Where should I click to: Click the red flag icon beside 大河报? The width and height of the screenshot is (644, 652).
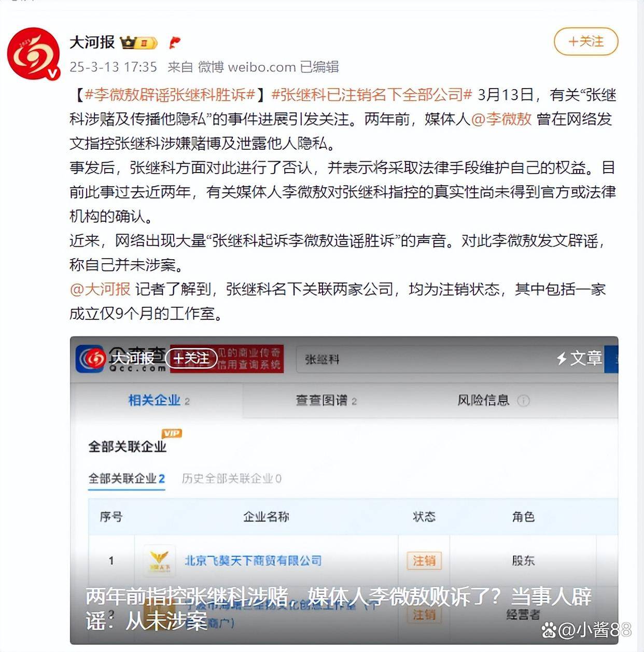pos(175,42)
